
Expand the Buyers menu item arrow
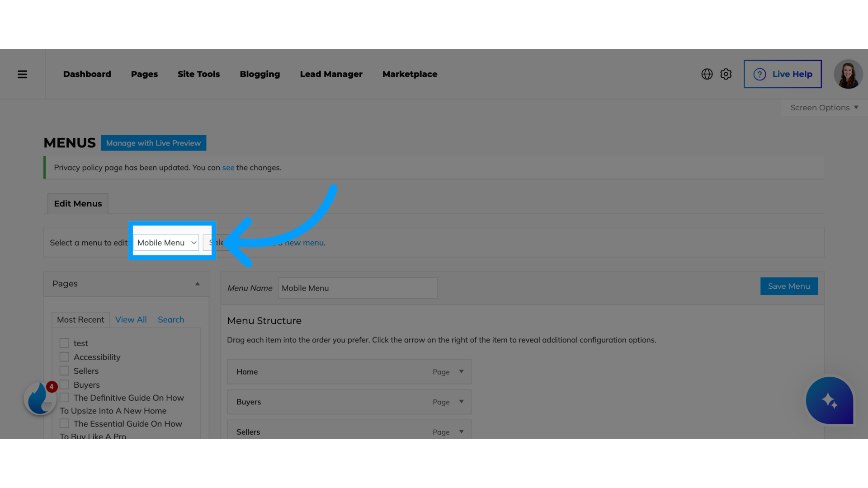click(462, 402)
